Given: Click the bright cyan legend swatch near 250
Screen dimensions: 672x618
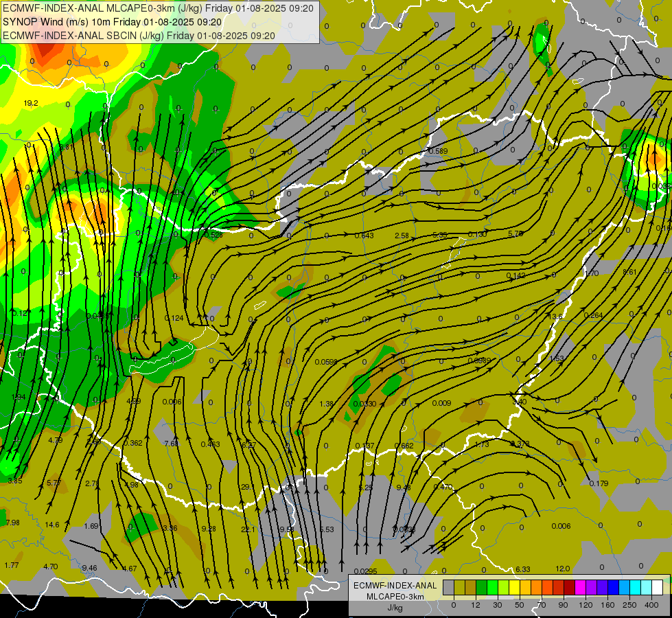Looking at the screenshot, I should click(x=636, y=587).
